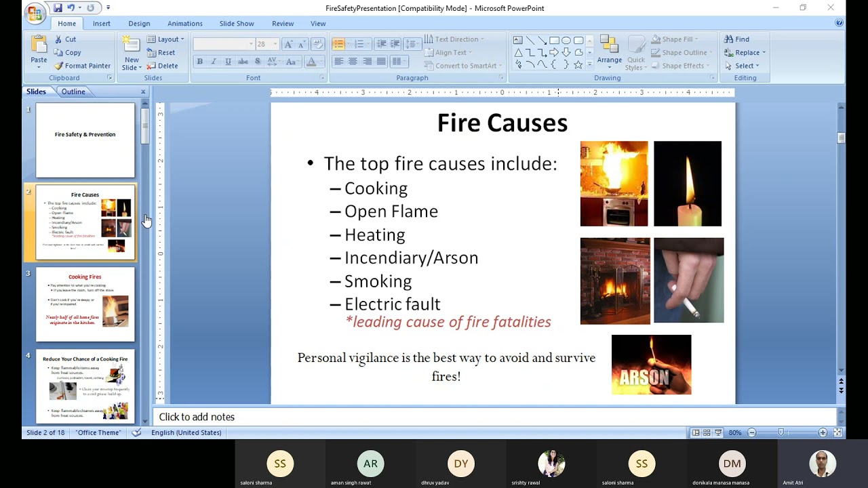This screenshot has height=488, width=868.
Task: Switch to the Animations ribbon tab
Action: click(184, 23)
